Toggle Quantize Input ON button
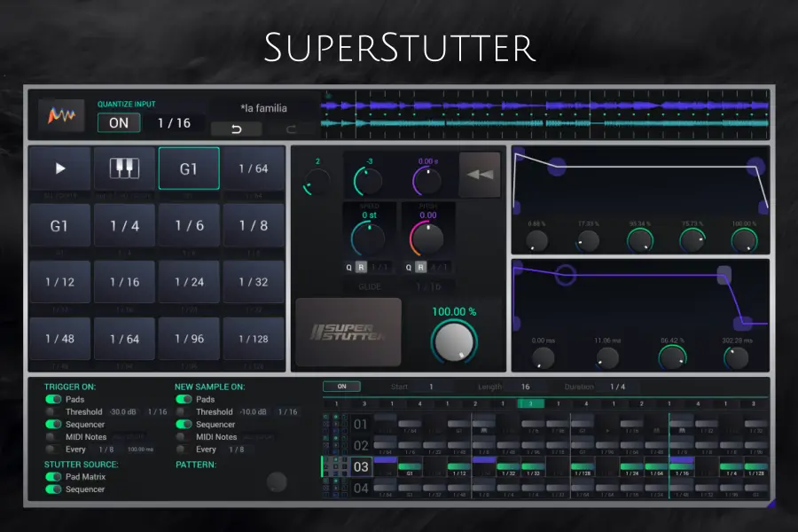798x532 pixels. [x=119, y=122]
